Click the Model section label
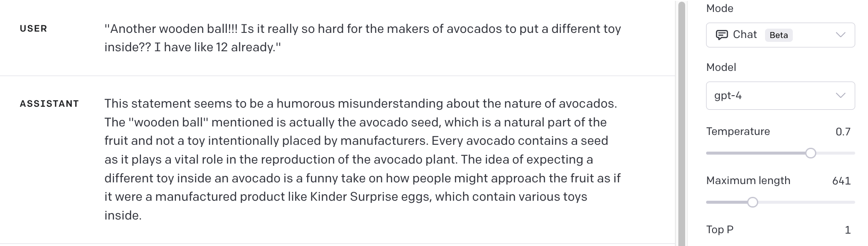This screenshot has height=246, width=868. coord(721,67)
